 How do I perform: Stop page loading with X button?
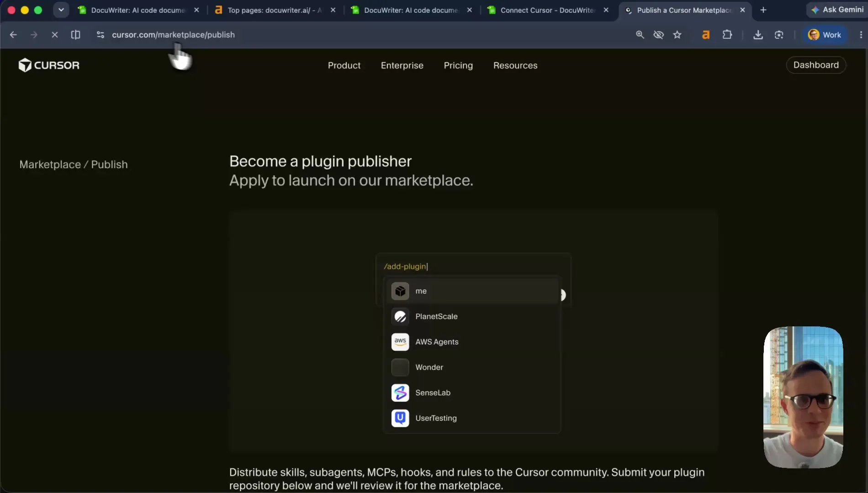[54, 35]
